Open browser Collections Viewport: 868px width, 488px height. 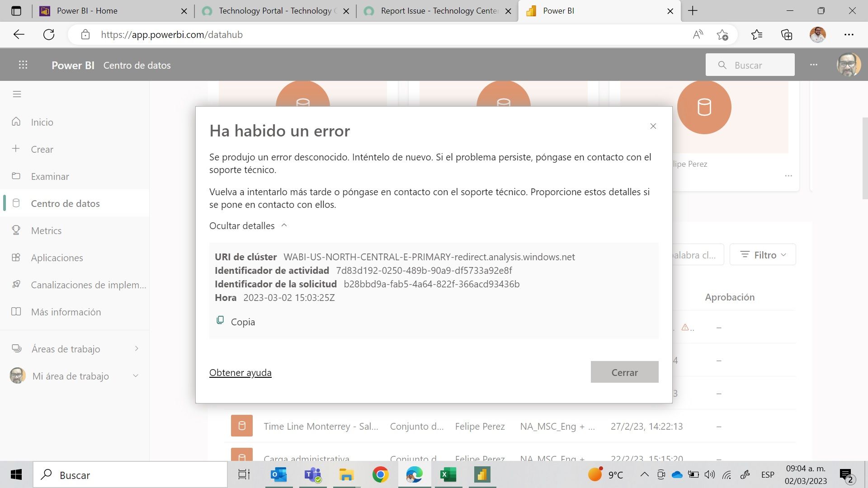click(787, 34)
